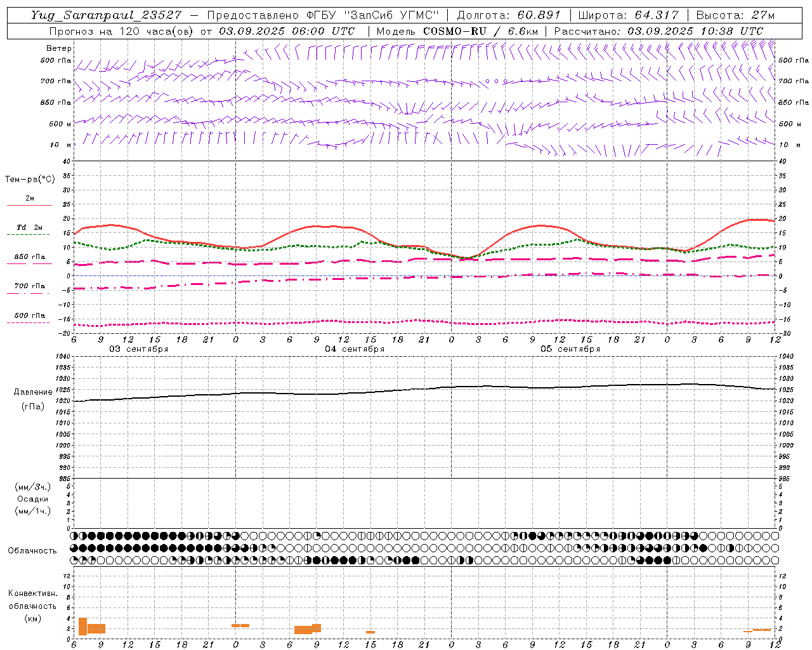Click the '05 сентября' date label
The height and width of the screenshot is (650, 812).
coord(570,349)
